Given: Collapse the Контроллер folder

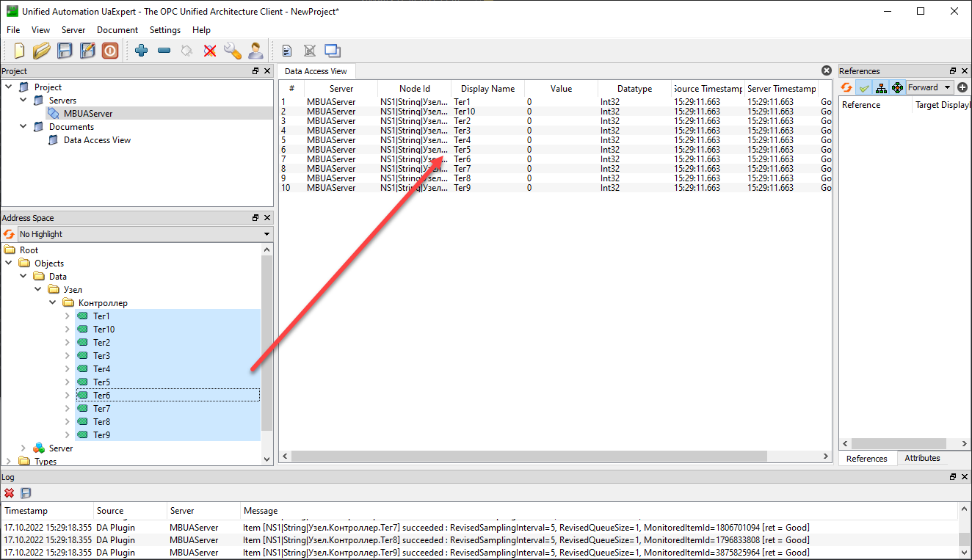Looking at the screenshot, I should point(53,303).
